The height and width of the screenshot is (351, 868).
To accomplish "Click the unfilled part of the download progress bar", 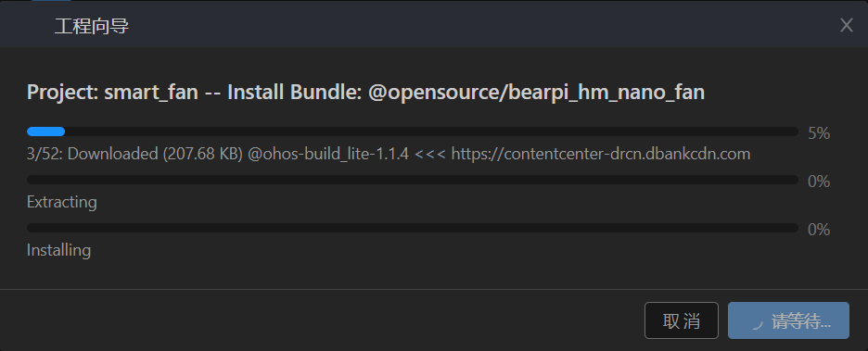I will pyautogui.click(x=432, y=132).
